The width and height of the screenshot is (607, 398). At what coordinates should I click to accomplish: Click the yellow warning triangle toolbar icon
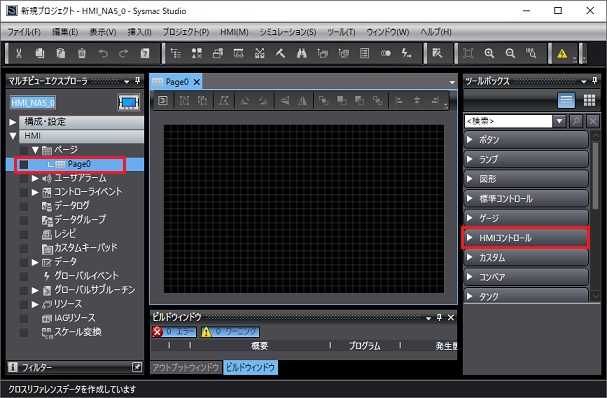point(562,53)
